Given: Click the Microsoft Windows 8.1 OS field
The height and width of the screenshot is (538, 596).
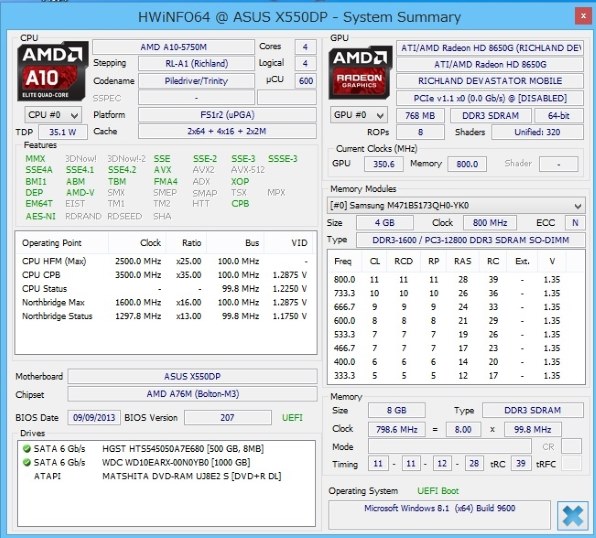Looking at the screenshot, I should coord(439,515).
